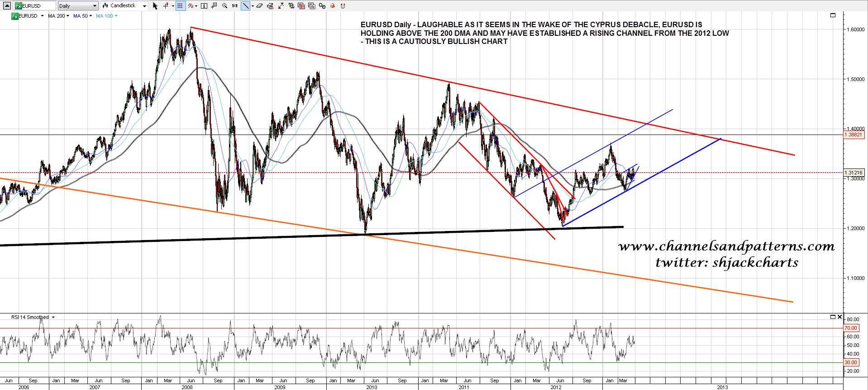Click the 1.38821 price level marker
Screen dimensions: 868x390
[854, 135]
